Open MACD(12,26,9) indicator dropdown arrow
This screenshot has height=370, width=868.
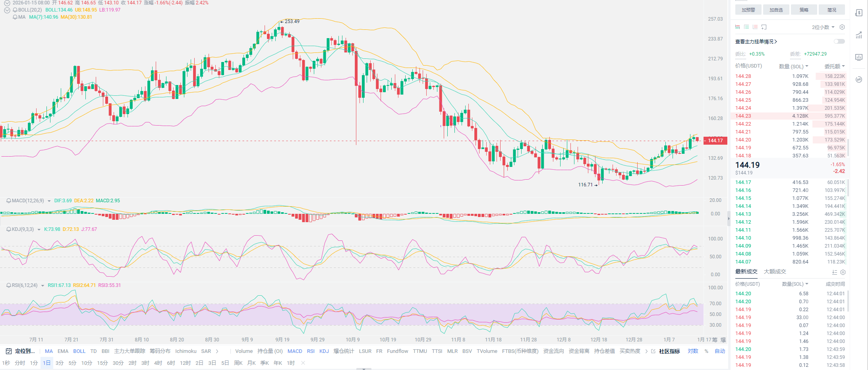[x=49, y=201]
